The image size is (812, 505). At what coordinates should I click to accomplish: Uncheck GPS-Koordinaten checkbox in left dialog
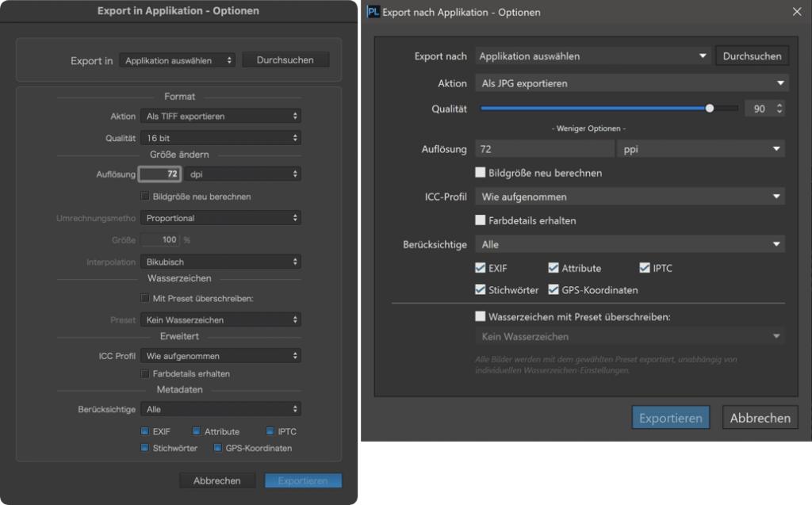click(217, 447)
